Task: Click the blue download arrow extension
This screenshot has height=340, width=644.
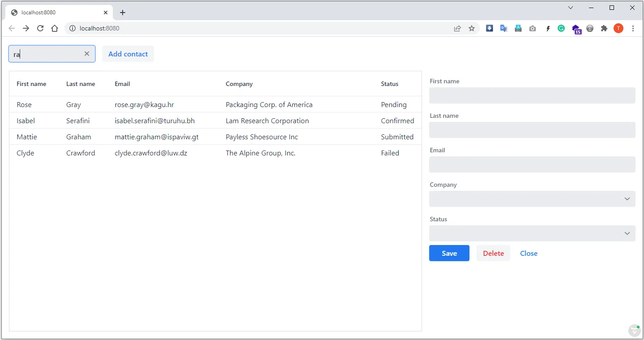Action: [490, 28]
